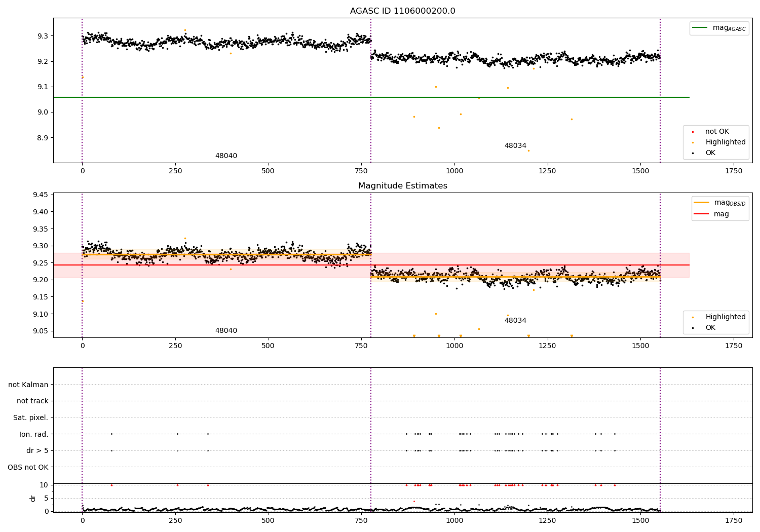Image resolution: width=760 pixels, height=532 pixels.
Task: Select the "not track" row label
Action: click(x=32, y=401)
